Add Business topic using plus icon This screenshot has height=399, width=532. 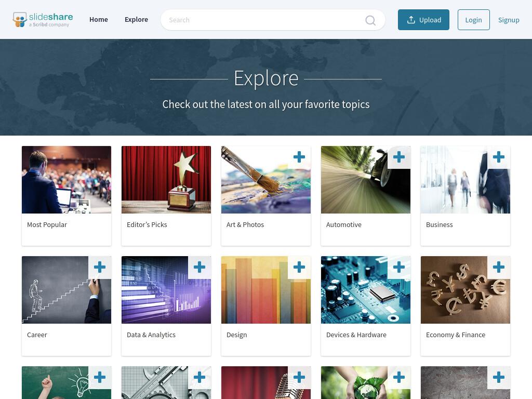pyautogui.click(x=498, y=157)
